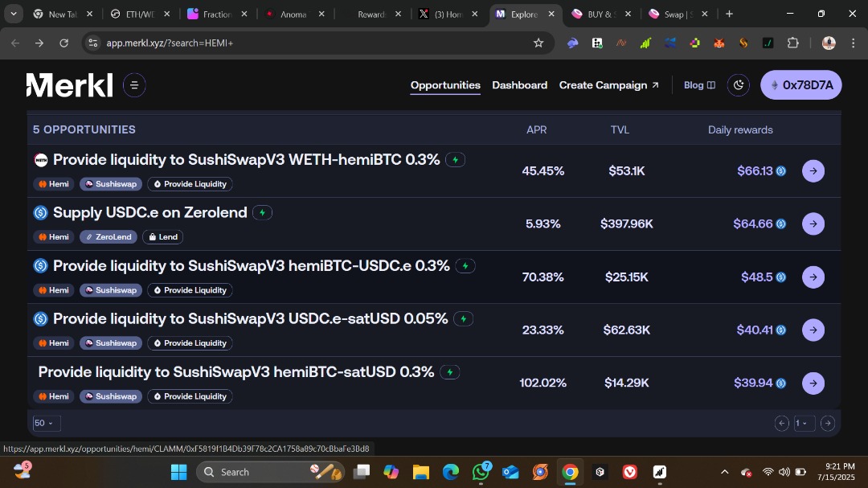Select ZeroLend tag in Supply USDC.e row
This screenshot has width=868, height=488.
coord(108,237)
